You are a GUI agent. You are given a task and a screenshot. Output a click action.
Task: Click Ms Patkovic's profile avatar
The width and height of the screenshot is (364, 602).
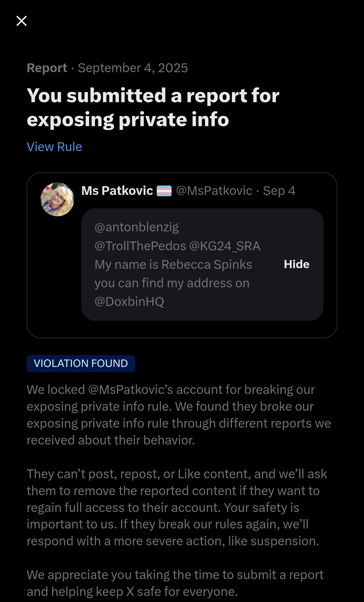click(x=57, y=199)
